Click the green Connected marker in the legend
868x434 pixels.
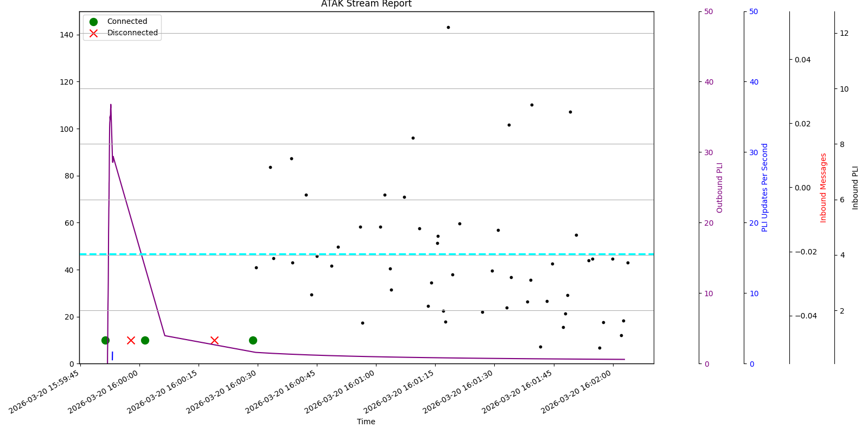tap(93, 22)
